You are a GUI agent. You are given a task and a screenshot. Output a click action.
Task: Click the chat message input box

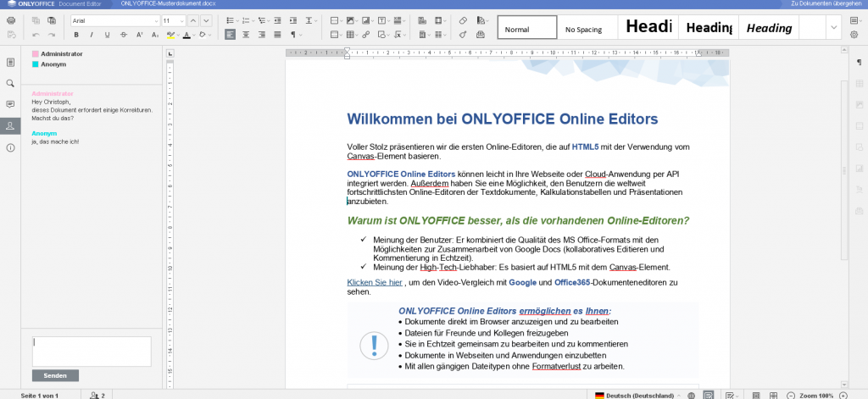[92, 352]
